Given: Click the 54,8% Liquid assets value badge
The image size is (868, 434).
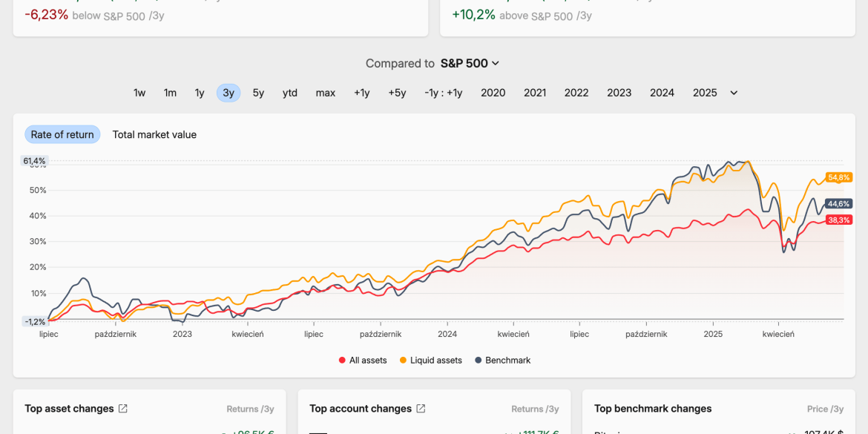Looking at the screenshot, I should [838, 178].
